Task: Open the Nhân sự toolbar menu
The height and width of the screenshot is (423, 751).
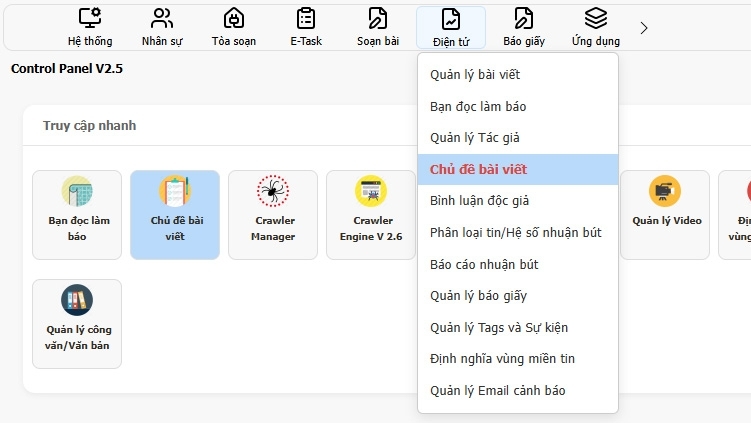Action: point(162,28)
